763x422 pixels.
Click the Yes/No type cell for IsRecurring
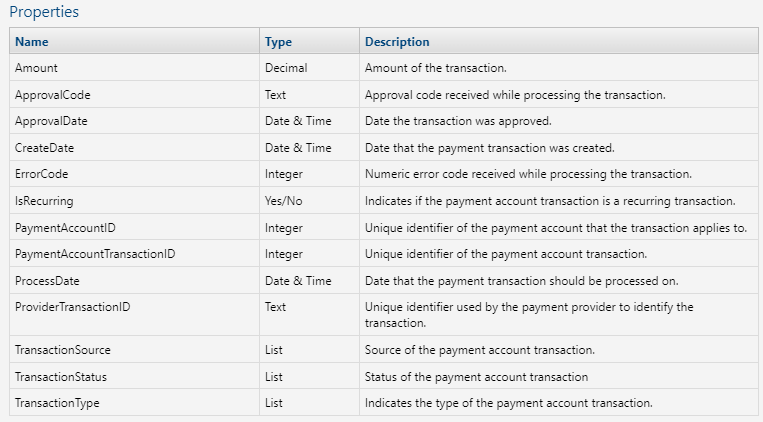[x=283, y=201]
